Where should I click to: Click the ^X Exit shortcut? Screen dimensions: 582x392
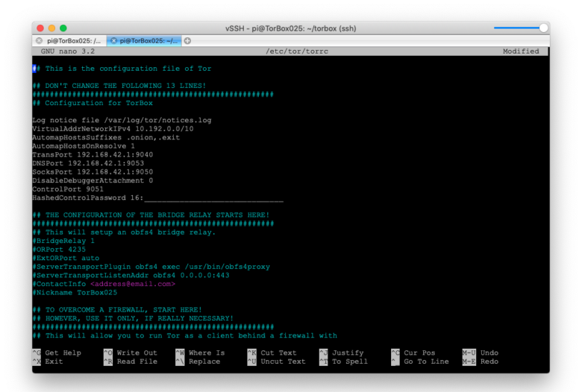(x=48, y=361)
